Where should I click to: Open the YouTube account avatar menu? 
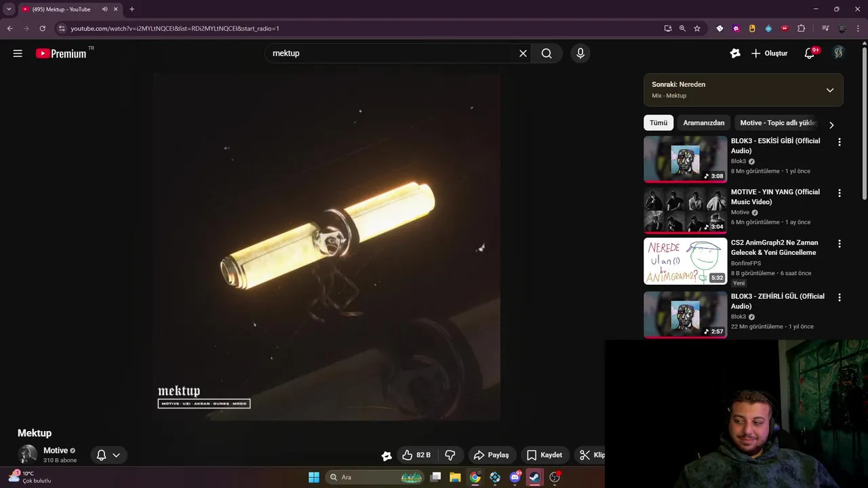[839, 54]
